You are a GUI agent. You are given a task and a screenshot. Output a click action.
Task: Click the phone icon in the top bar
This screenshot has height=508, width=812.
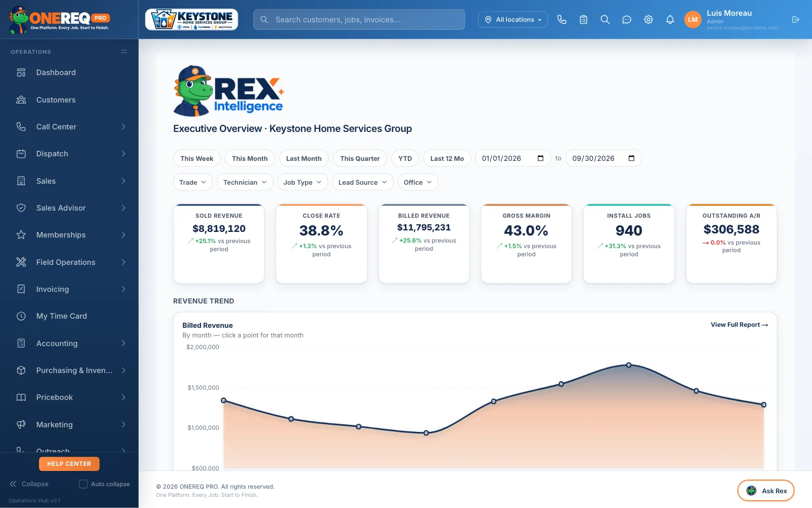click(562, 19)
